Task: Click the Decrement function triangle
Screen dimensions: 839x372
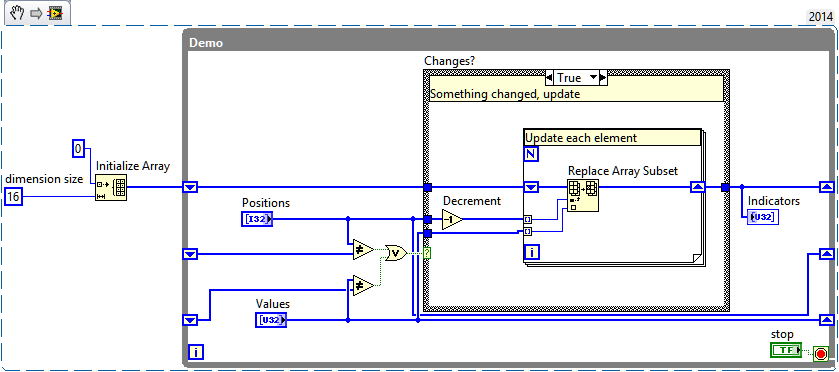Action: tap(453, 219)
